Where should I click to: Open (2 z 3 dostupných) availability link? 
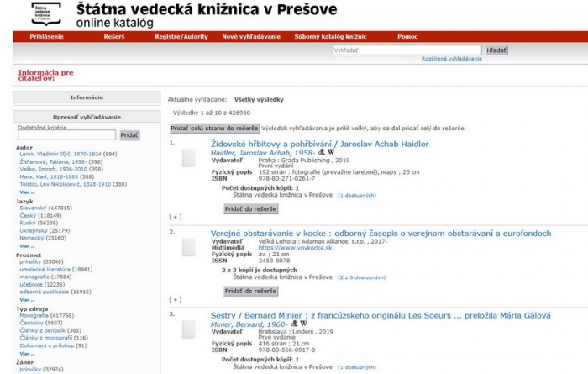(x=361, y=277)
